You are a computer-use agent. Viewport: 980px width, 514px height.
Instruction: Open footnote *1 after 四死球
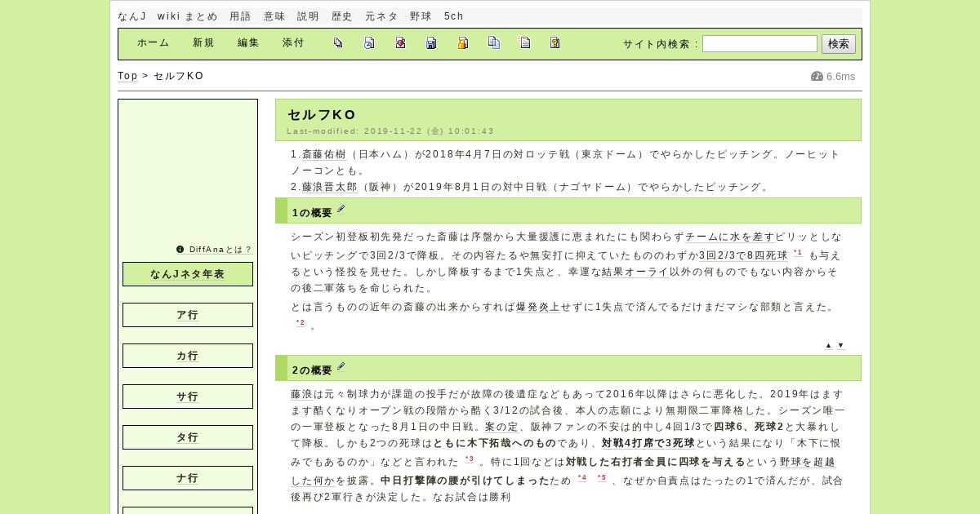click(798, 253)
